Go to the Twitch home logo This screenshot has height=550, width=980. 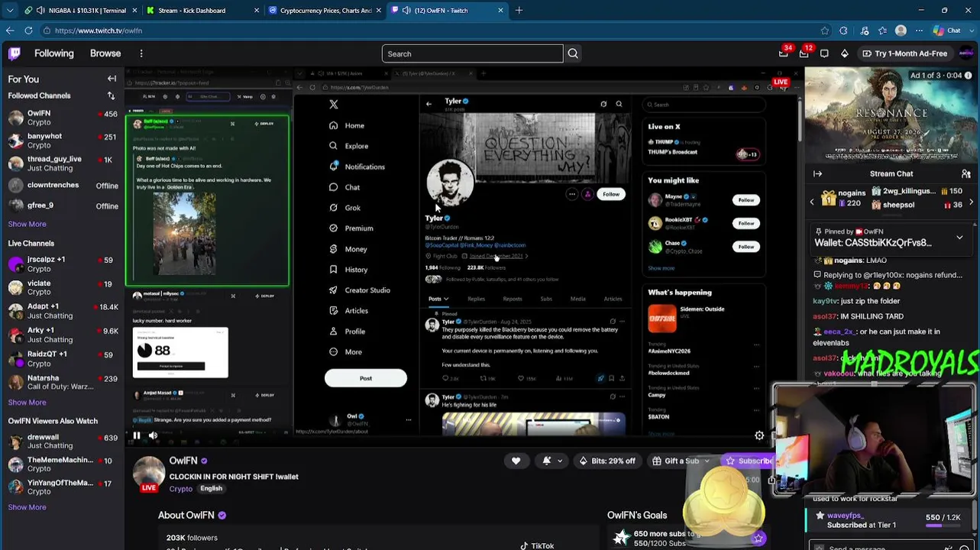point(15,53)
